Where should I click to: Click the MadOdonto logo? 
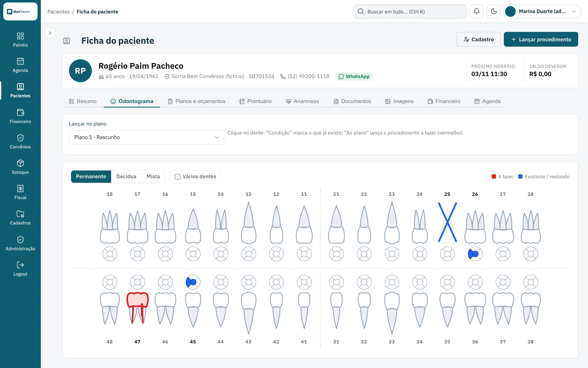tap(20, 11)
